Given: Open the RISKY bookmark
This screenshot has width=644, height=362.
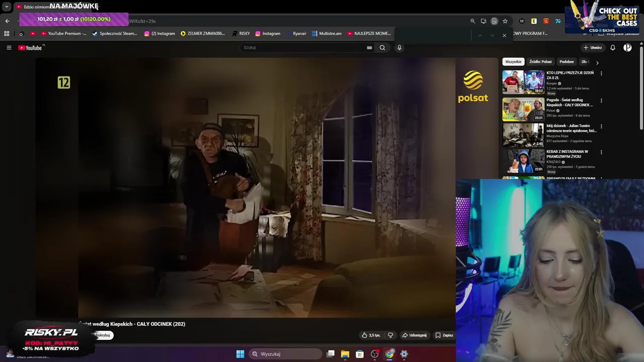Looking at the screenshot, I should (241, 34).
